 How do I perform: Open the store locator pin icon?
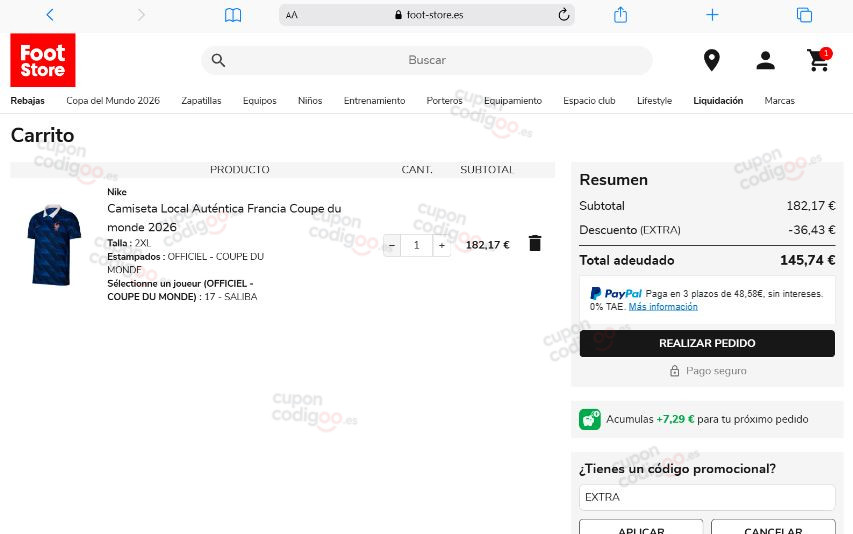click(x=712, y=60)
